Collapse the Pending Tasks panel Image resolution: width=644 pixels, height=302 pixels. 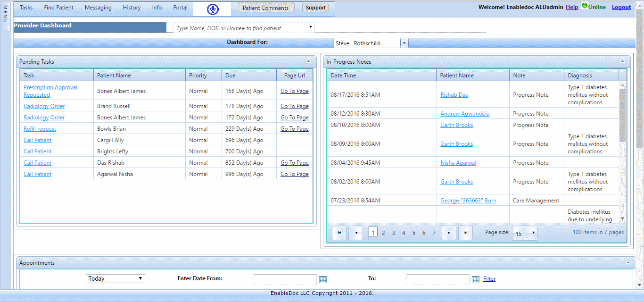pos(309,61)
